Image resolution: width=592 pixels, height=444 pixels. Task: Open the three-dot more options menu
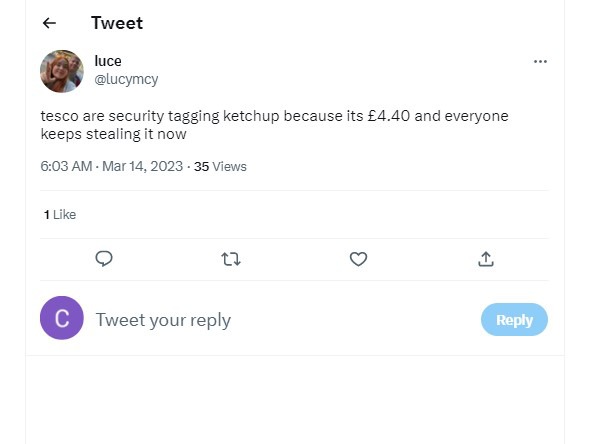540,62
